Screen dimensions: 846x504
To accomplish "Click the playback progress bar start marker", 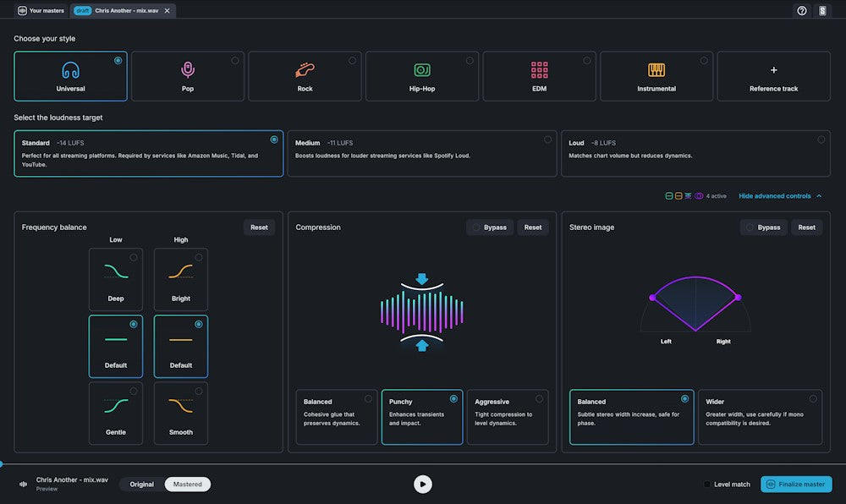I will pos(1,463).
